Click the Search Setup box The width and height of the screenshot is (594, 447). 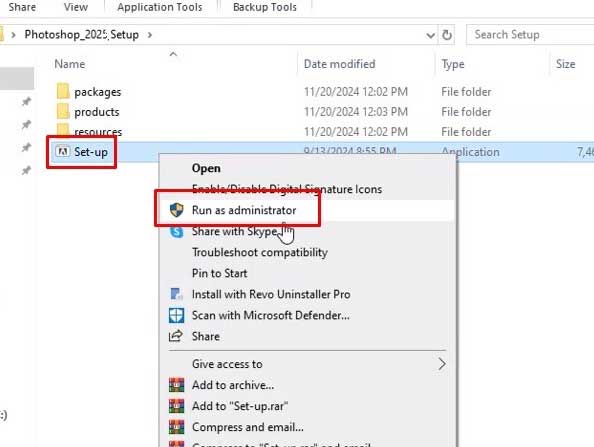coord(530,34)
